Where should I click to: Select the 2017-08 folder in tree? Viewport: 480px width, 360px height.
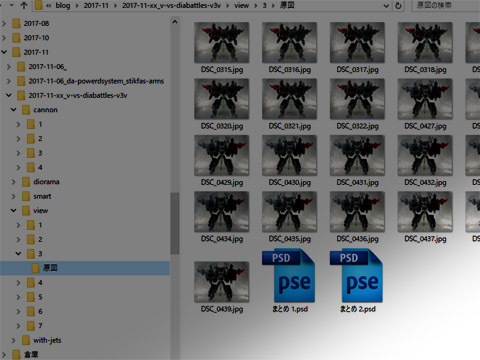tap(36, 23)
